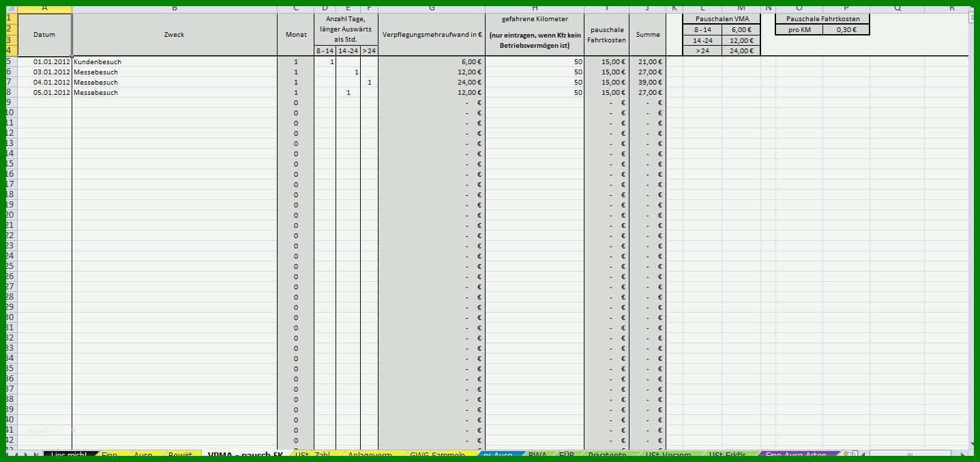Click the '50' kilometer cell in the 01.01.2012 row

[x=535, y=61]
